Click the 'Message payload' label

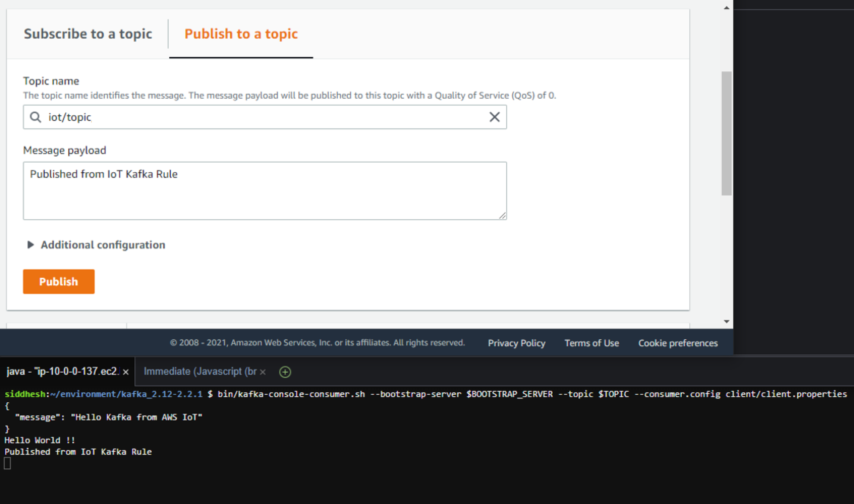point(65,150)
